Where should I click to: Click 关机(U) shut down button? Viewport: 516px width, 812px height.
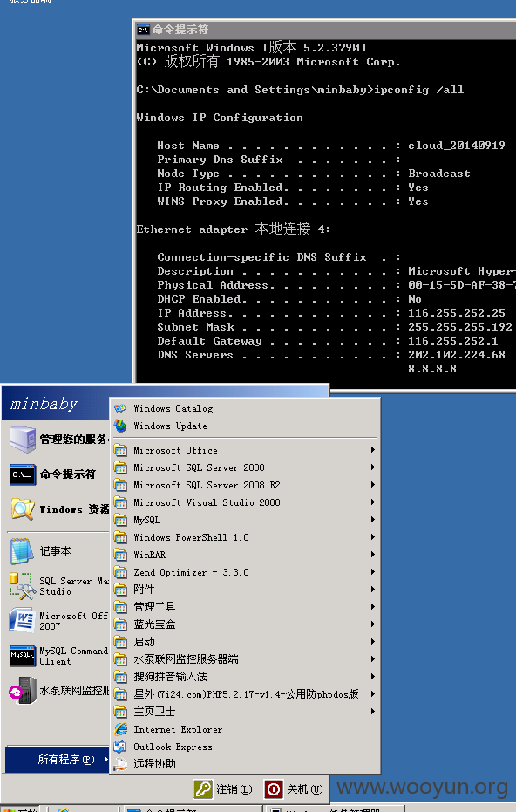(x=294, y=789)
